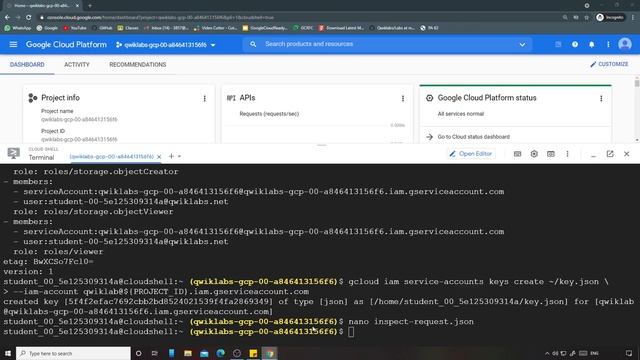Reload the browser page
The image size is (640, 360).
[x=29, y=18]
